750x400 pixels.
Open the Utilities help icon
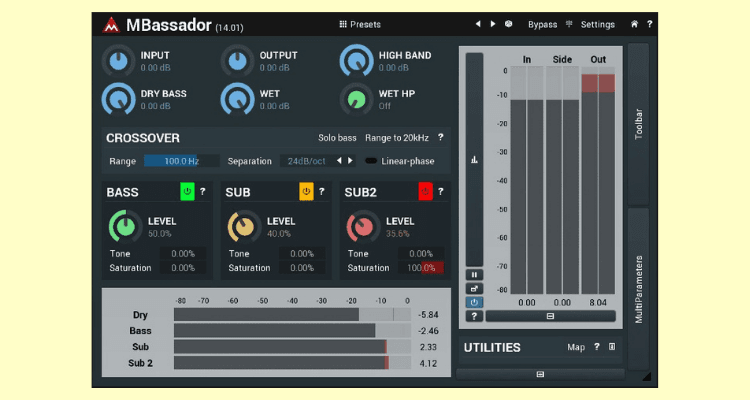596,347
